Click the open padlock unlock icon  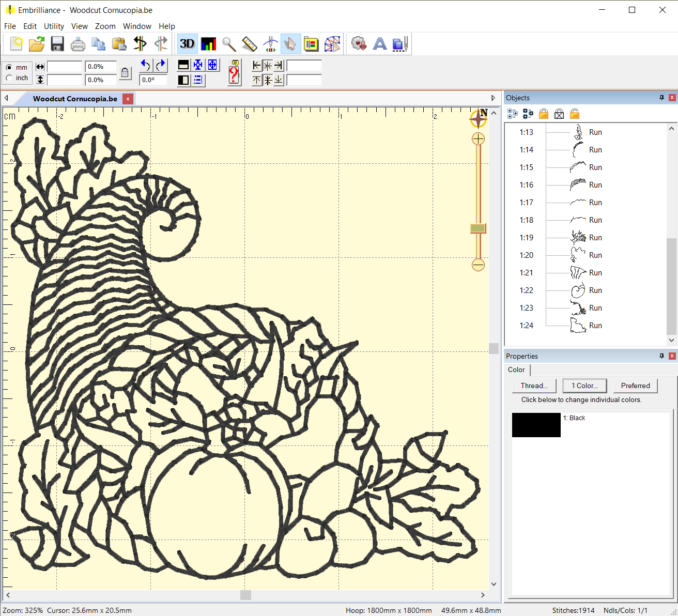(575, 114)
